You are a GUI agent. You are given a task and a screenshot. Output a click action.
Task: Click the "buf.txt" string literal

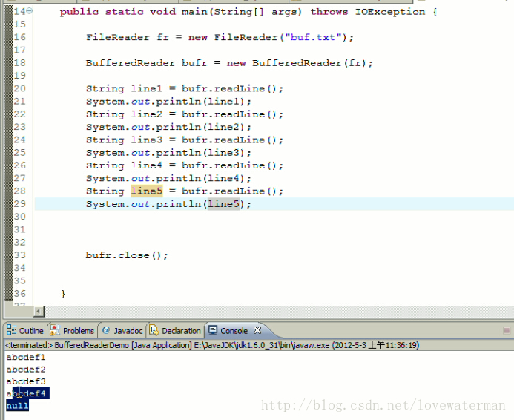pyautogui.click(x=313, y=37)
